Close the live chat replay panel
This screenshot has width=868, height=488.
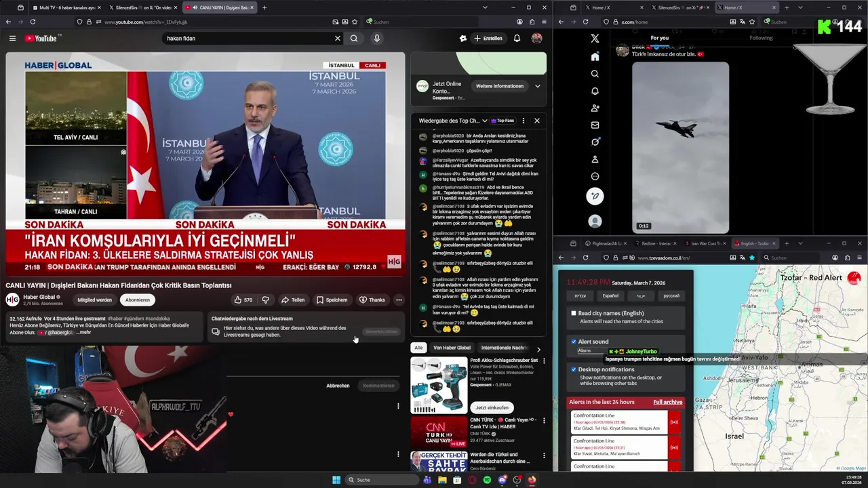[536, 121]
